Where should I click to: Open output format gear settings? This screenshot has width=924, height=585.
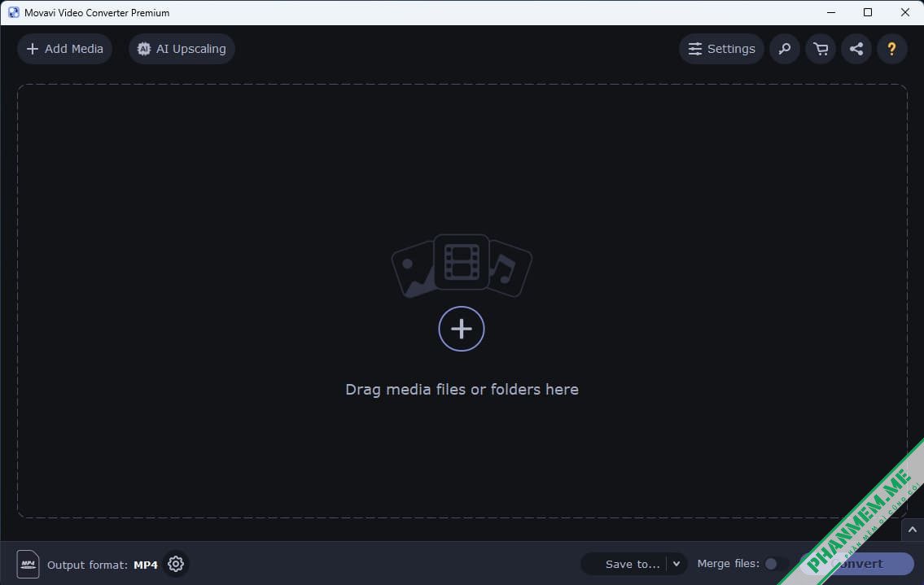tap(176, 564)
